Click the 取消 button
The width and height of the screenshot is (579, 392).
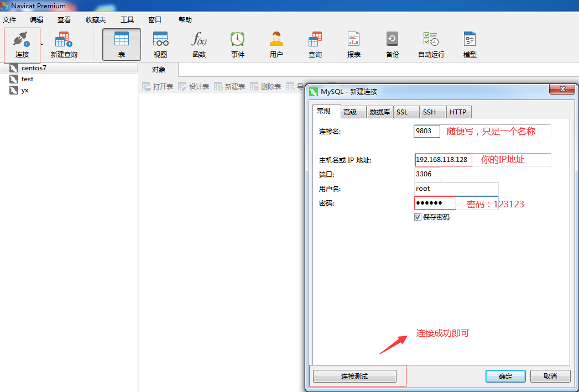tap(550, 377)
